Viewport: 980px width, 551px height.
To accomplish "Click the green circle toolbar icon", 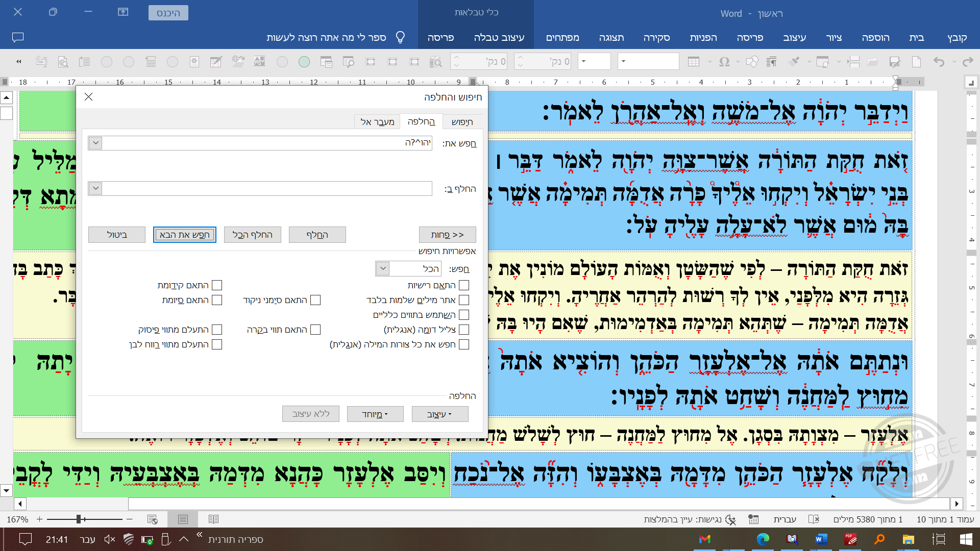I will point(304,62).
